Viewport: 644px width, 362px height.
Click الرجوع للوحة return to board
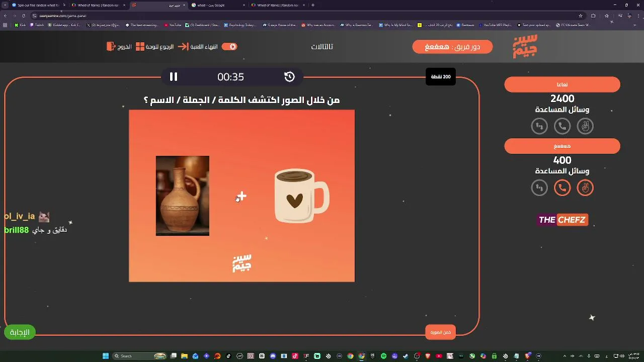159,46
